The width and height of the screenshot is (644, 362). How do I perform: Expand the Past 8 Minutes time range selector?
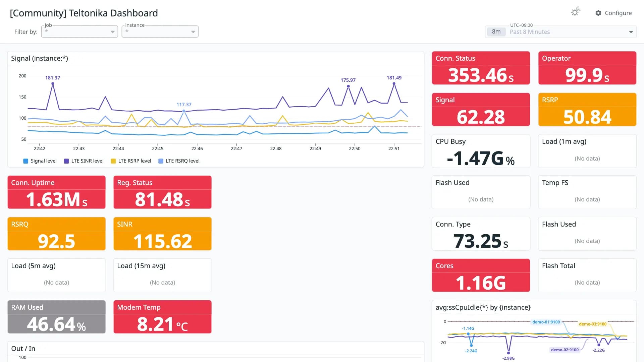coord(560,32)
